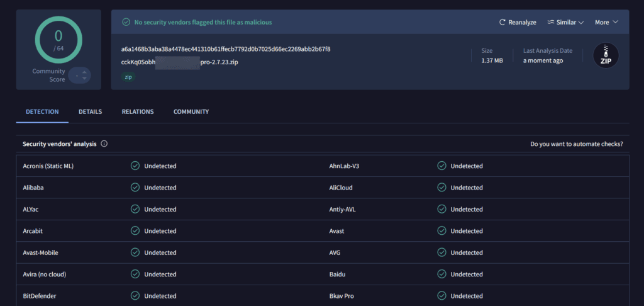Select the Detection tab

pos(42,112)
